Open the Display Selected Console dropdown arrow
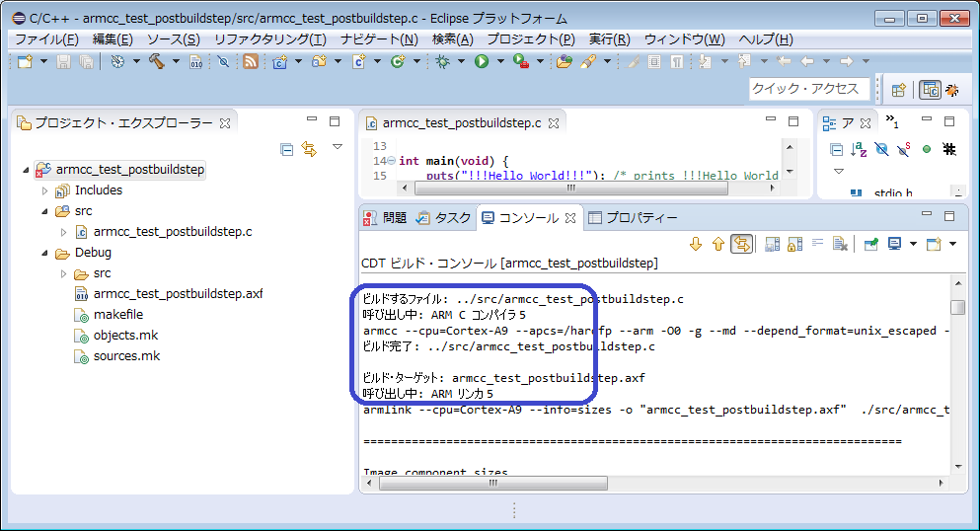This screenshot has width=980, height=531. [x=913, y=244]
